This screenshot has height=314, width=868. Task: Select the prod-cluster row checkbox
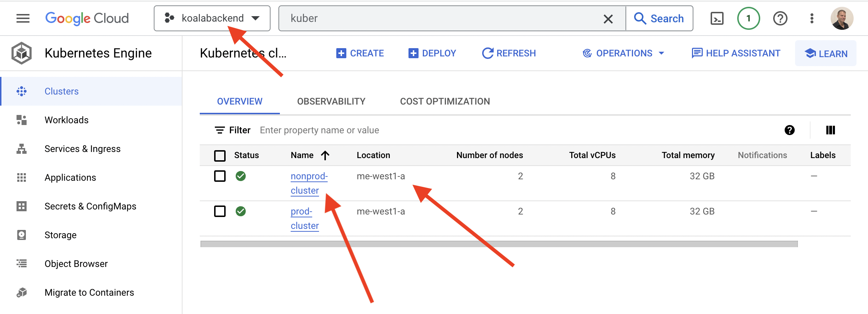[220, 211]
